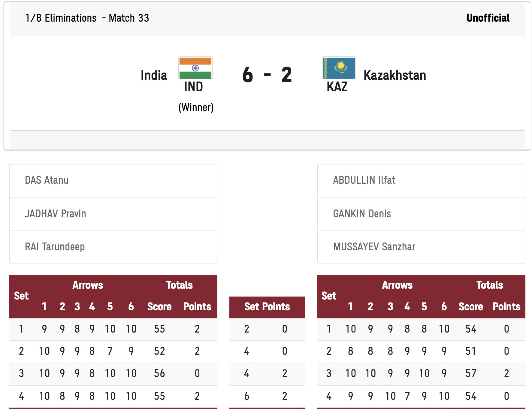Click the Unofficial status label

coord(488,18)
